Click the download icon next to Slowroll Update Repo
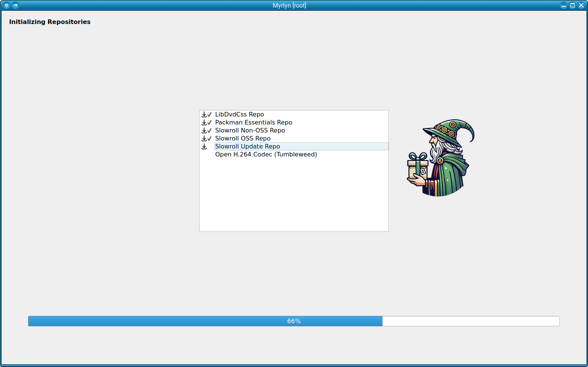588x367 pixels. [x=204, y=146]
